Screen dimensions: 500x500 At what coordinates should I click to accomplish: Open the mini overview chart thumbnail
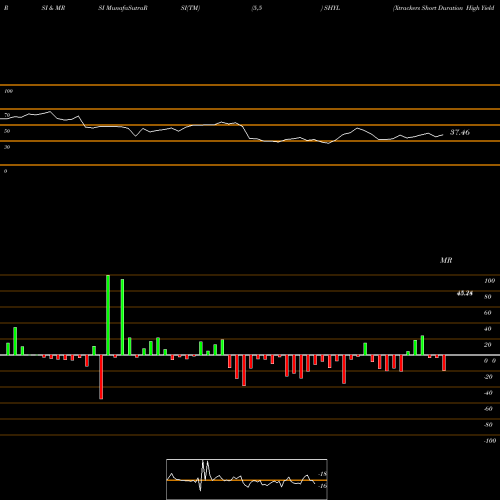247,479
